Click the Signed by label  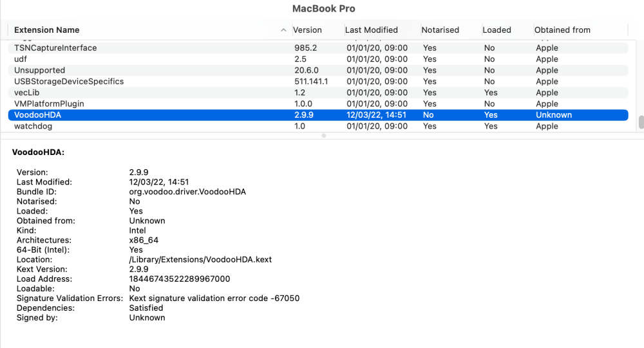pyautogui.click(x=37, y=318)
